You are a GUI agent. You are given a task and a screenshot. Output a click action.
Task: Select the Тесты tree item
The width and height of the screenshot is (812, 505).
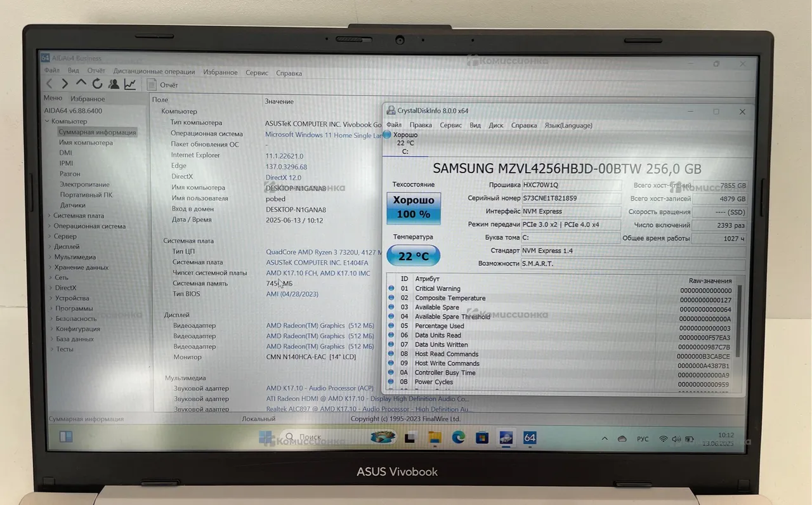[x=65, y=349]
